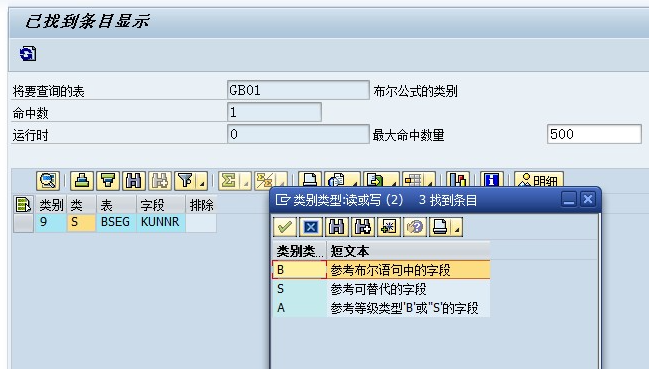Click the refresh icon below the title

pos(28,53)
